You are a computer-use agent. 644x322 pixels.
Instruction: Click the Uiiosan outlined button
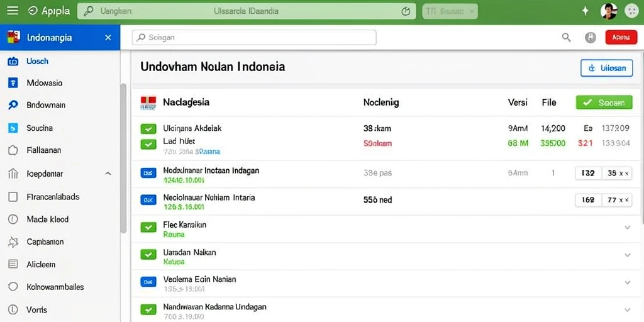[607, 68]
